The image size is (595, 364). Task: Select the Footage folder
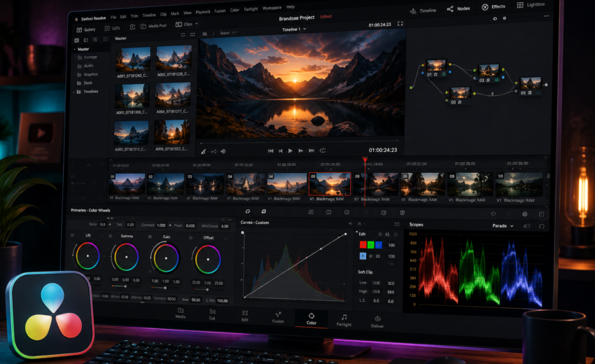[x=87, y=57]
